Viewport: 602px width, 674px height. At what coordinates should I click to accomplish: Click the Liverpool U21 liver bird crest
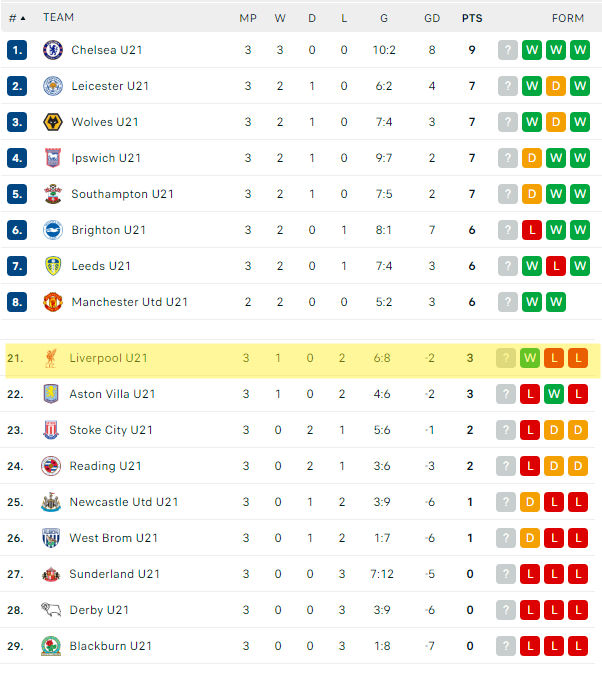[51, 358]
